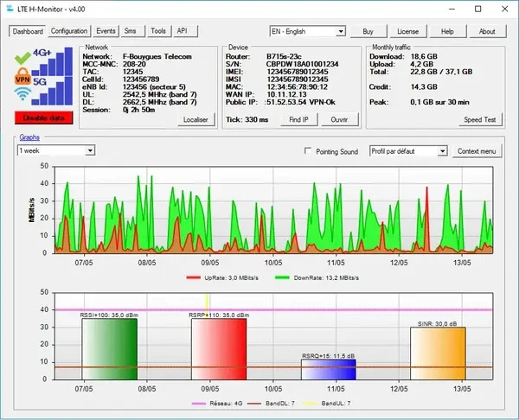Click the Graphs link label

tap(30, 137)
